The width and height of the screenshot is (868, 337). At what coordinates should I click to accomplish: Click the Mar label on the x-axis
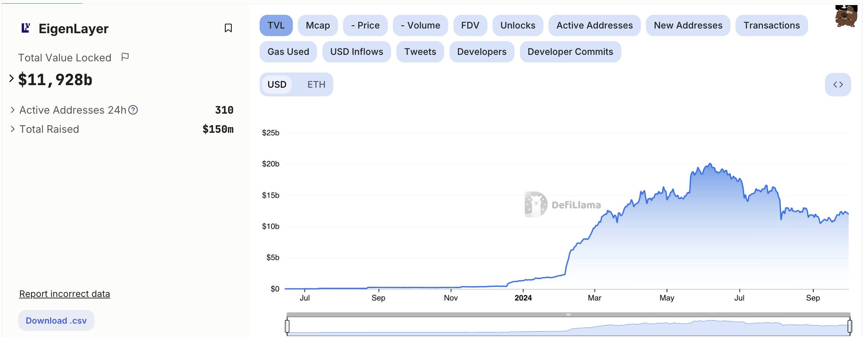coord(595,298)
